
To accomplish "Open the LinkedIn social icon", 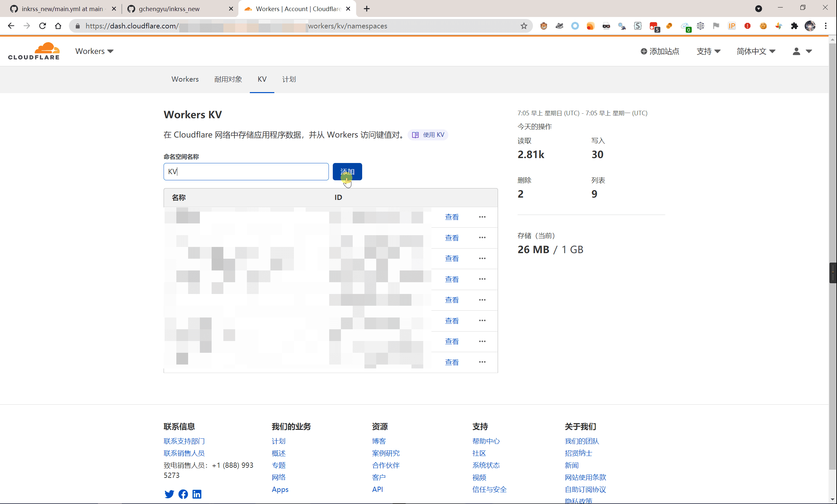I will [197, 494].
